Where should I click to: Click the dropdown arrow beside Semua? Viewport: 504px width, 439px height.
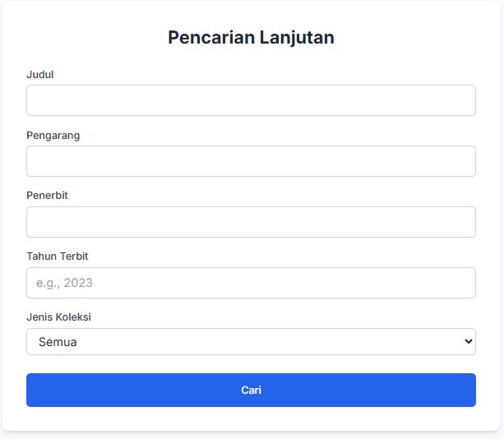[468, 341]
